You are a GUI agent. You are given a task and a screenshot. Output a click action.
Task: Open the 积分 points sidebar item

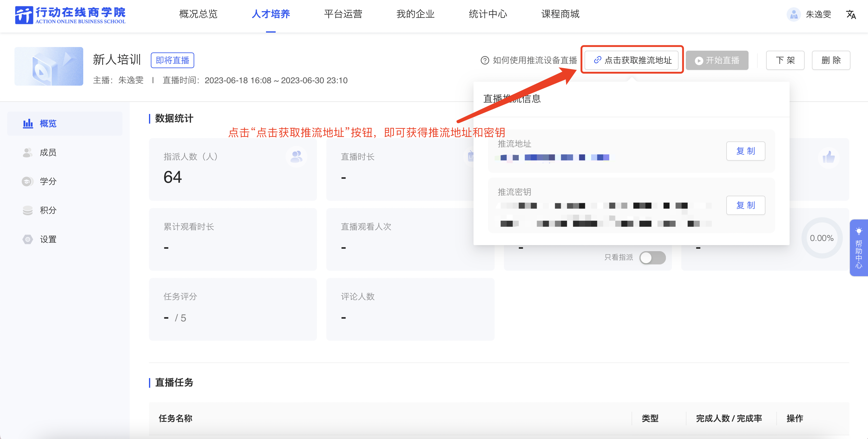[x=48, y=210]
